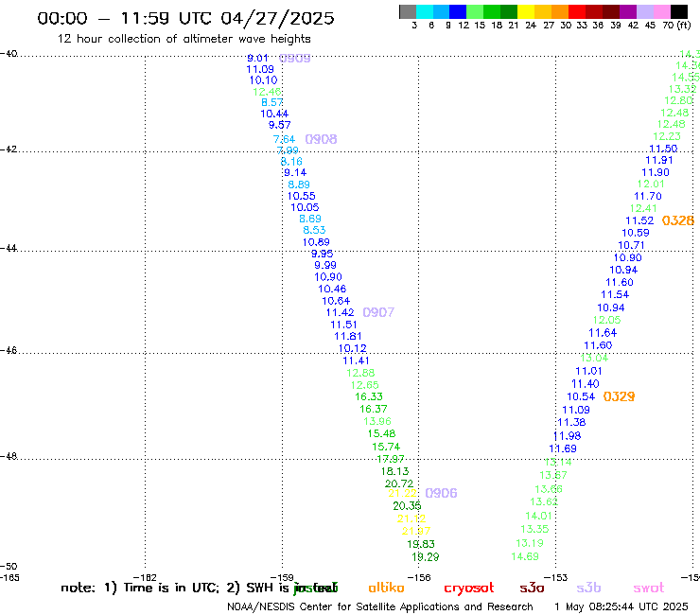Click the pass time label '0909'

point(294,58)
